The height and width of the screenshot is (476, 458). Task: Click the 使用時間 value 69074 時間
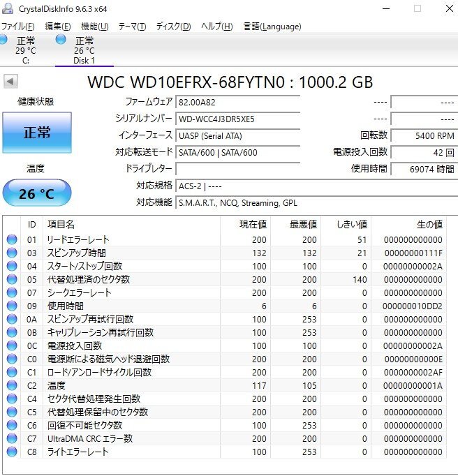click(424, 169)
